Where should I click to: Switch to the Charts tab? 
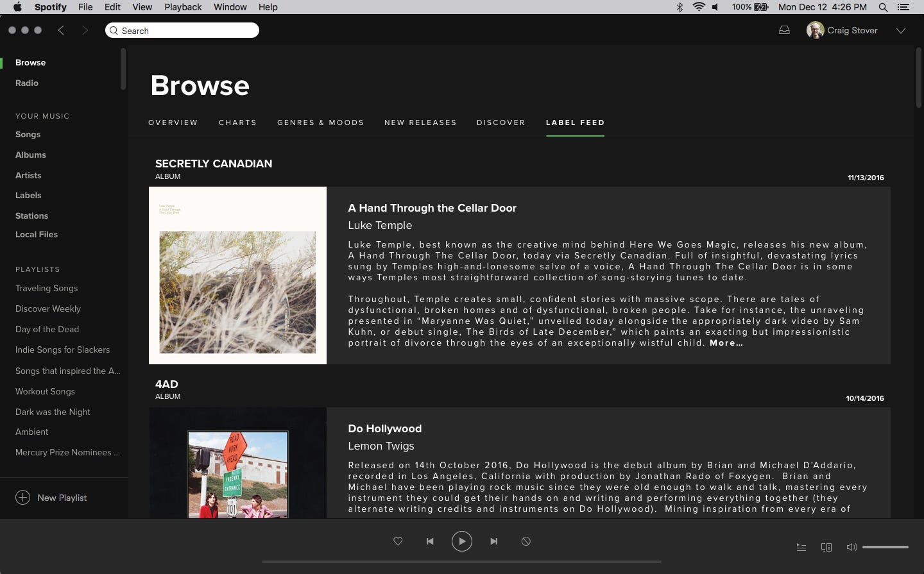tap(237, 122)
